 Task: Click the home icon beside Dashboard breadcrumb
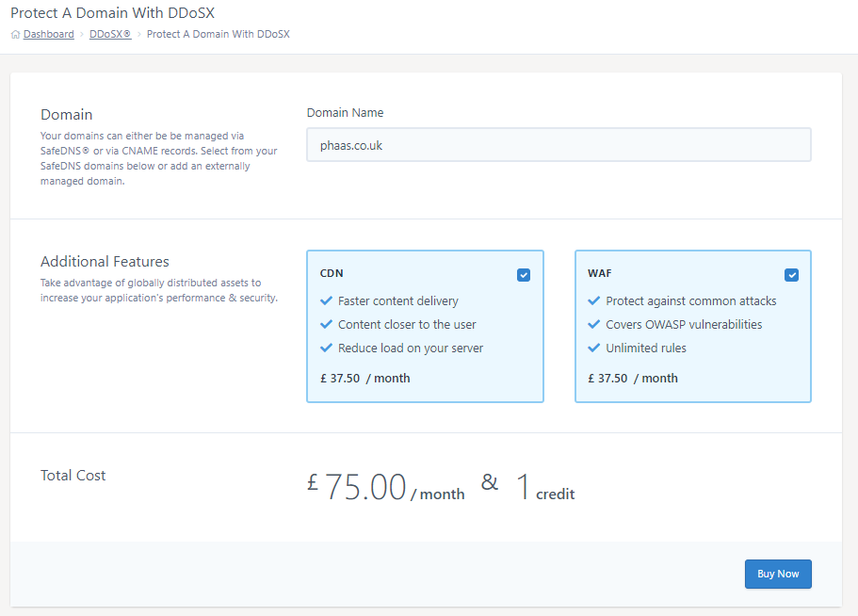(15, 35)
